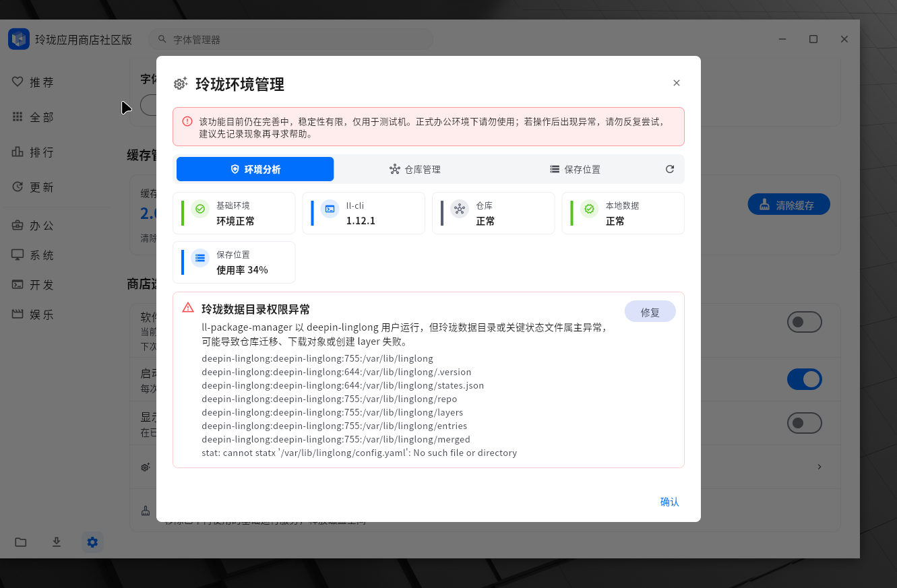Click the ll-cli terminal icon
897x588 pixels.
pos(330,209)
